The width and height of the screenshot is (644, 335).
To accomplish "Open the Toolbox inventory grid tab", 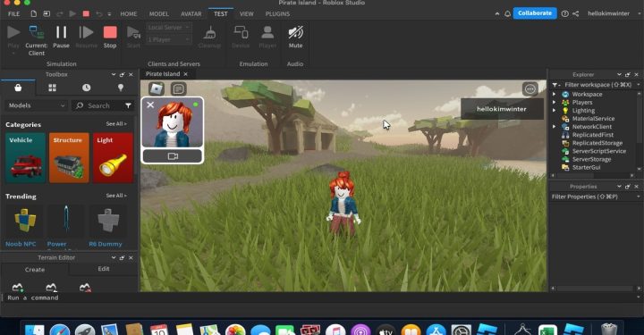I will click(x=52, y=88).
